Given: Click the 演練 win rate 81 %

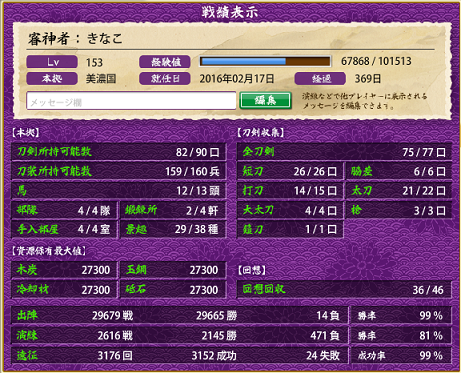Looking at the screenshot, I should pos(431,335).
